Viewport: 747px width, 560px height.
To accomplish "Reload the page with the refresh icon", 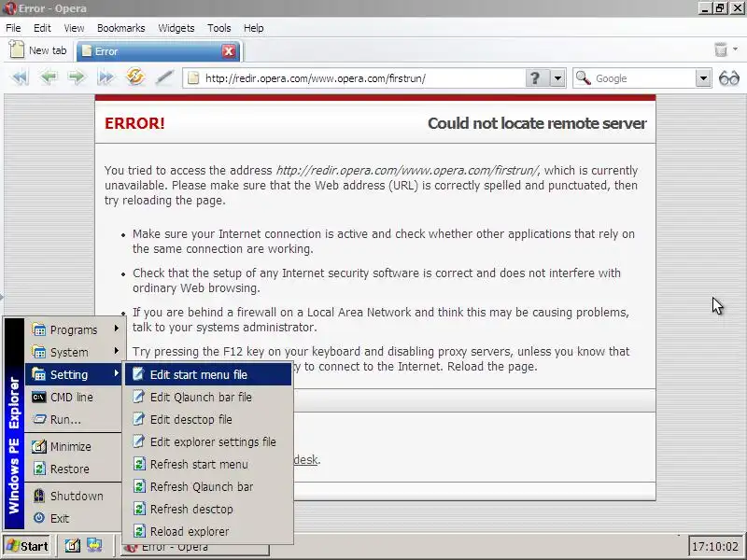I will click(x=135, y=77).
